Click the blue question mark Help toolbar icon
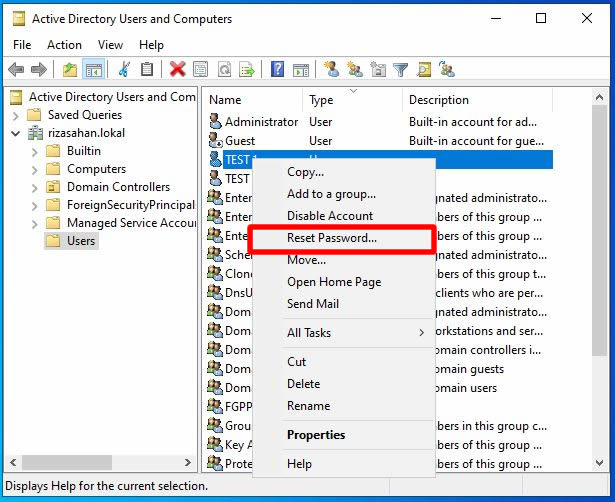The height and width of the screenshot is (502, 615). pos(277,70)
